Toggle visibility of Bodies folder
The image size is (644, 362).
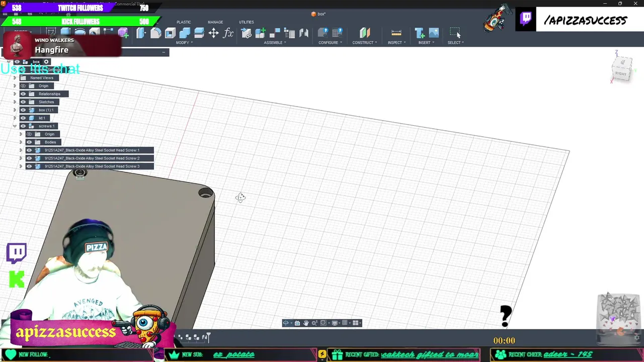[x=29, y=142]
